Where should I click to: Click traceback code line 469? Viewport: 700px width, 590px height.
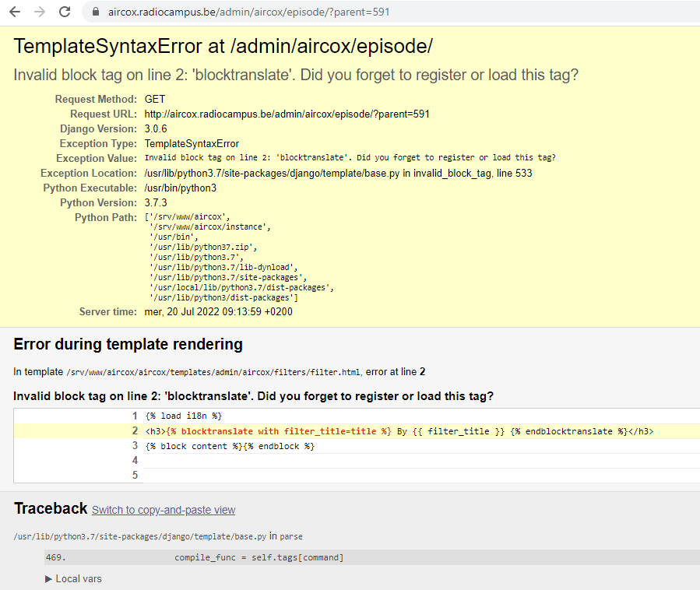pyautogui.click(x=259, y=557)
